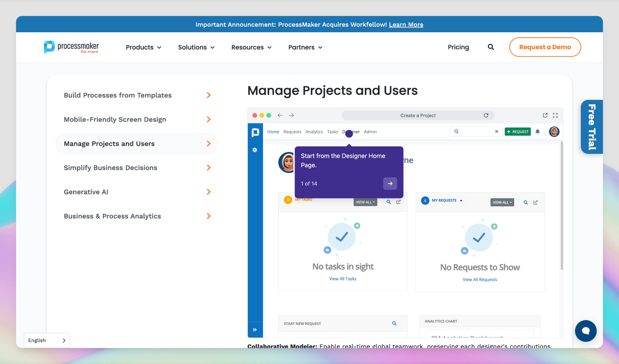
Task: Open the Home tab in demo
Action: (x=273, y=132)
